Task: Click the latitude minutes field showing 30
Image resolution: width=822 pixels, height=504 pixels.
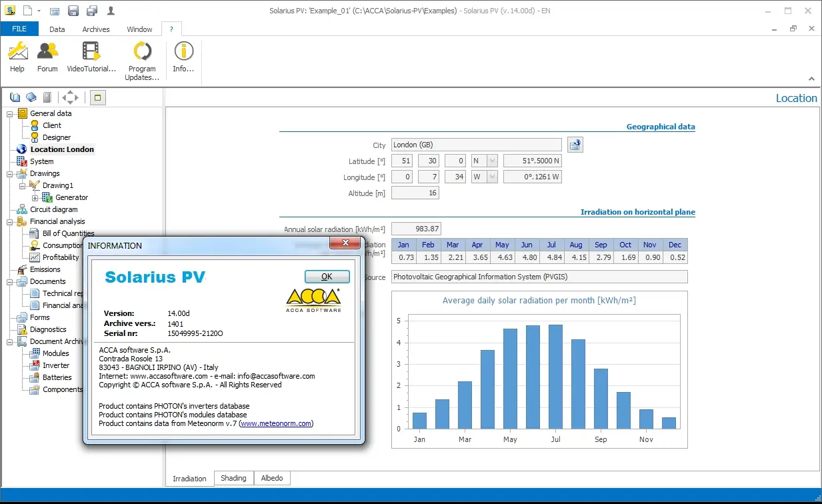Action: 428,161
